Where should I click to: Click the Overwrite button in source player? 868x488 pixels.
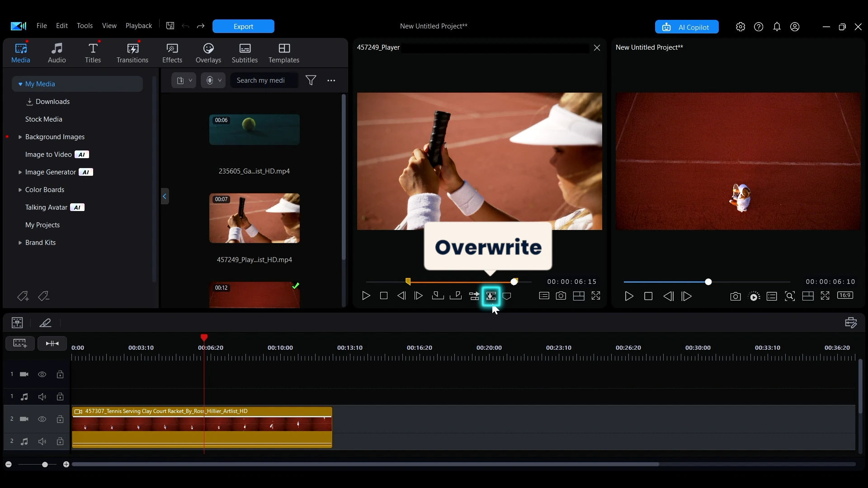[491, 296]
